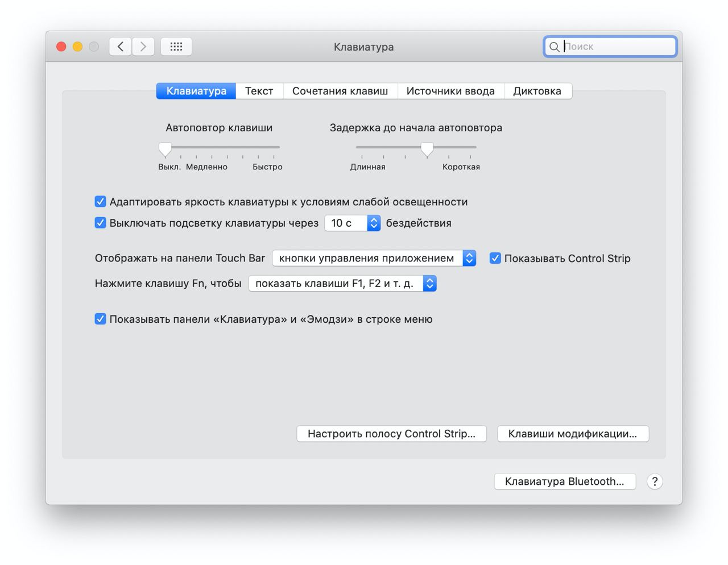This screenshot has height=565, width=728.
Task: Select the Диктовка tab
Action: click(x=537, y=91)
